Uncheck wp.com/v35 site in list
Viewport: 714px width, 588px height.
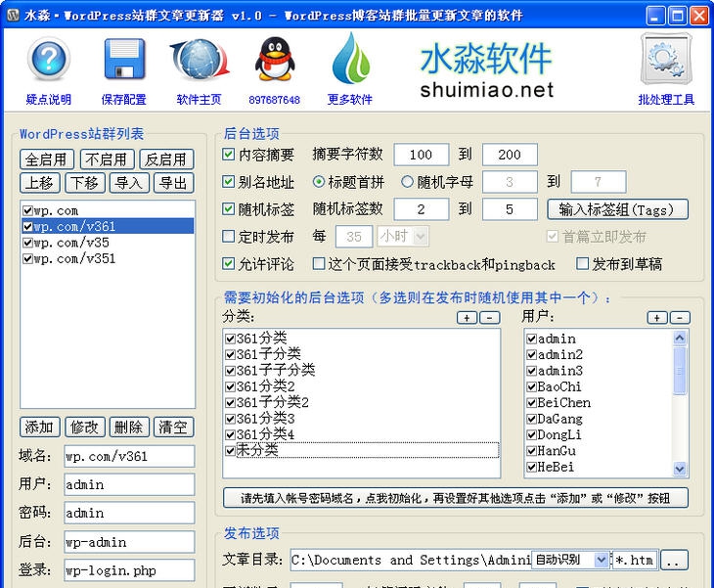point(27,243)
